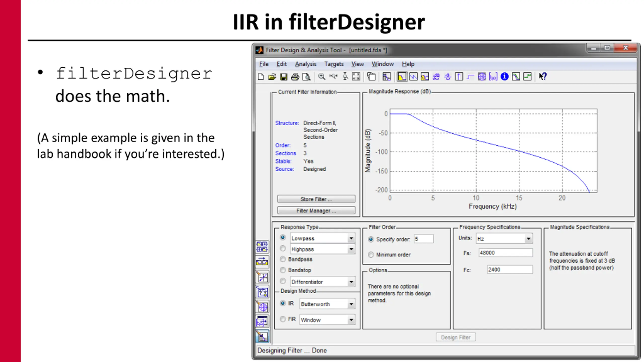Click the Fc cutoff frequency field
Viewport: 644px width, 362px height.
coord(510,269)
